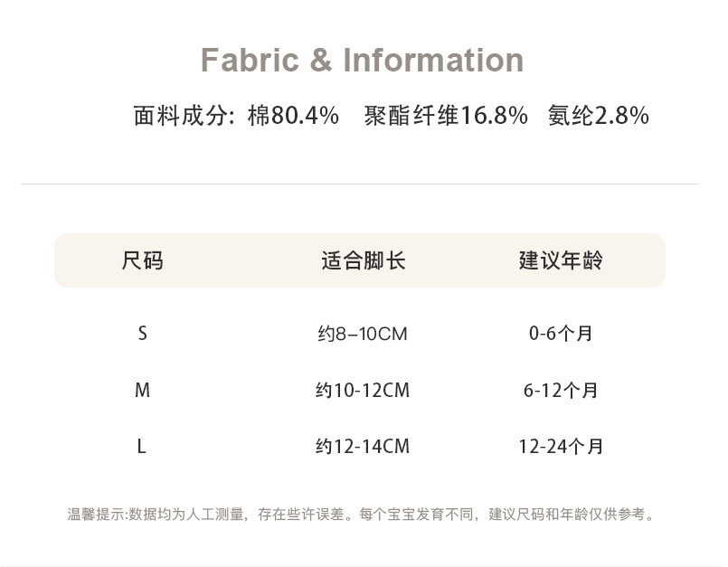Click the 温馨提示 measurement error sentence
This screenshot has height=567, width=728.
pyautogui.click(x=208, y=515)
